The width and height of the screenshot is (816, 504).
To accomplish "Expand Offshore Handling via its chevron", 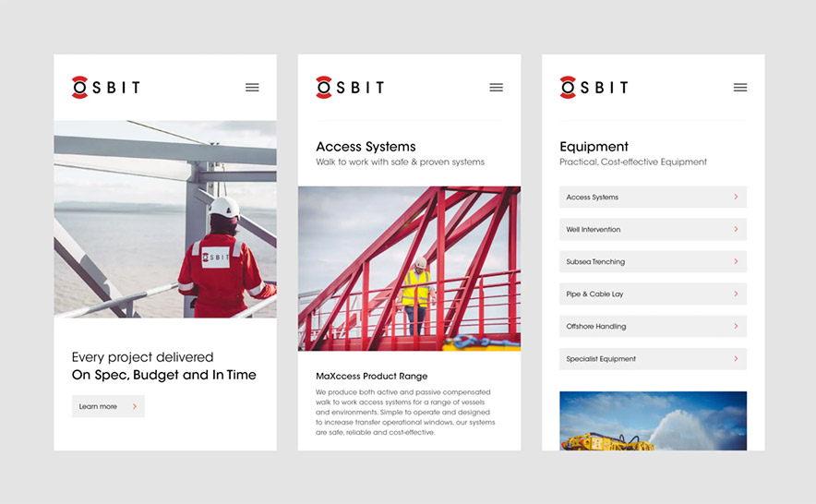I will click(736, 327).
